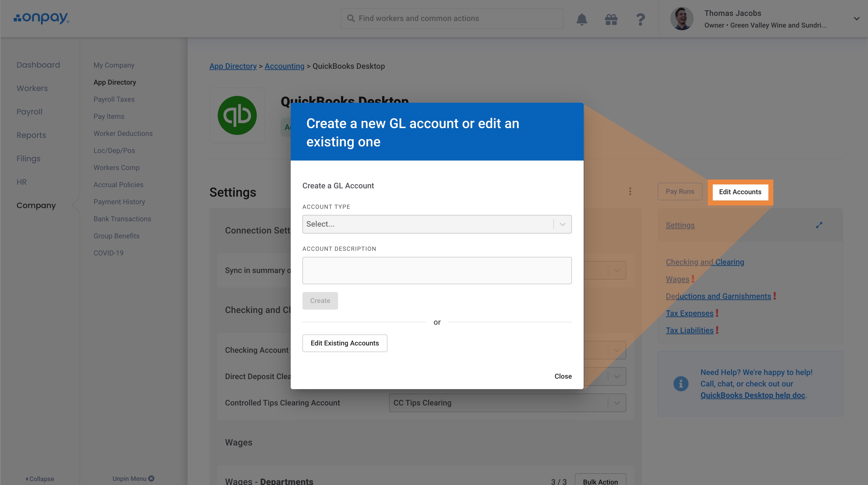The height and width of the screenshot is (485, 868).
Task: Click the Edit Accounts button
Action: point(740,192)
